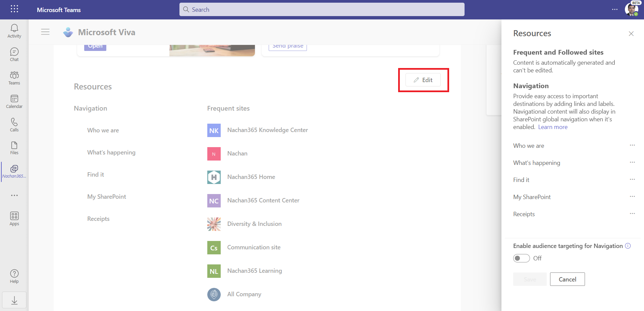Open options menu for Receipts
This screenshot has width=644, height=311.
tap(632, 213)
